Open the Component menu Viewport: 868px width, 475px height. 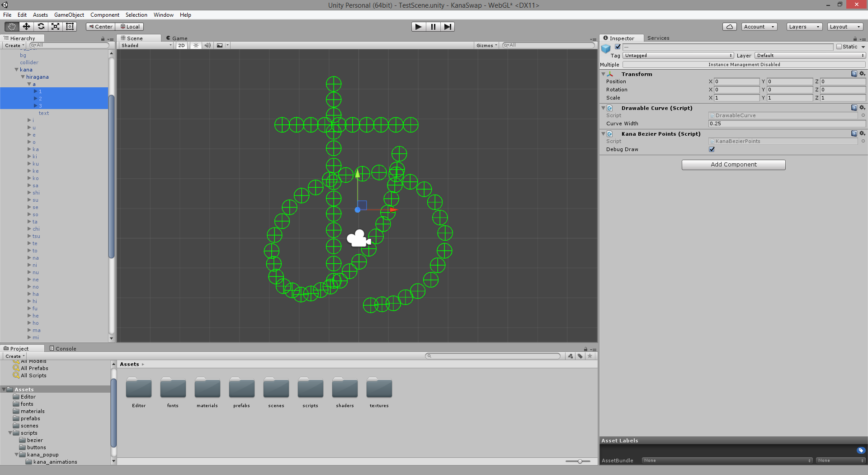point(105,15)
